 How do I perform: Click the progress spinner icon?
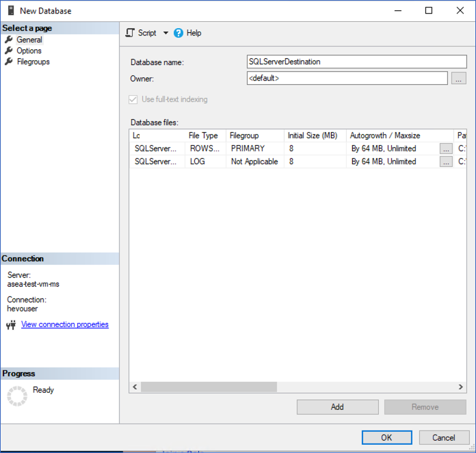click(x=17, y=396)
